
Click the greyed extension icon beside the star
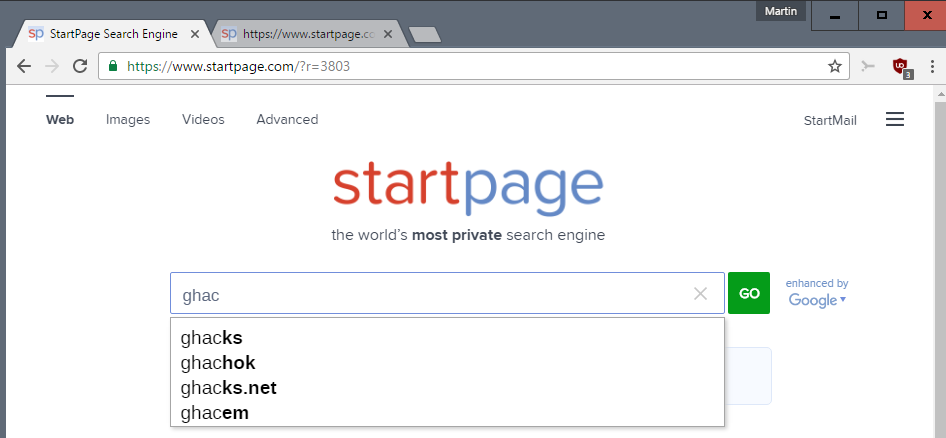coord(868,66)
